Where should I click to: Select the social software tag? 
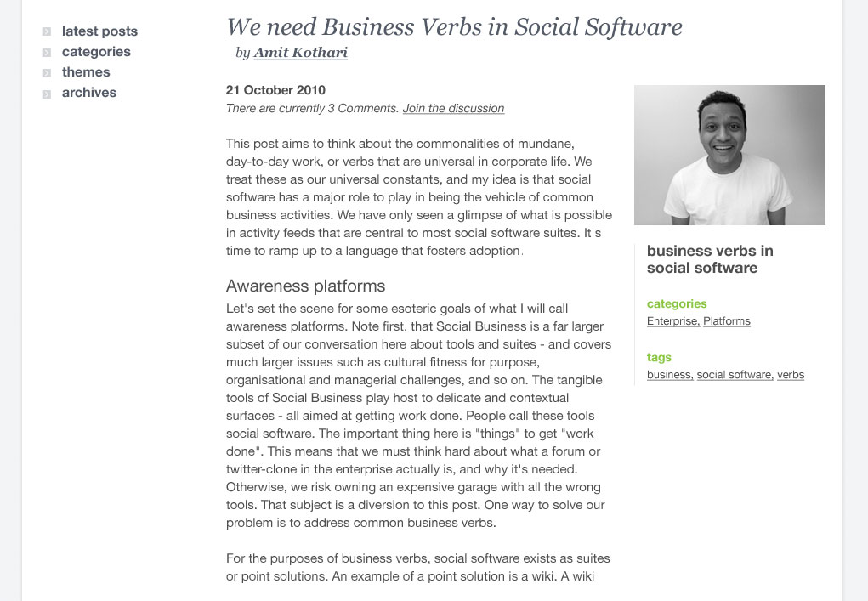coord(735,375)
